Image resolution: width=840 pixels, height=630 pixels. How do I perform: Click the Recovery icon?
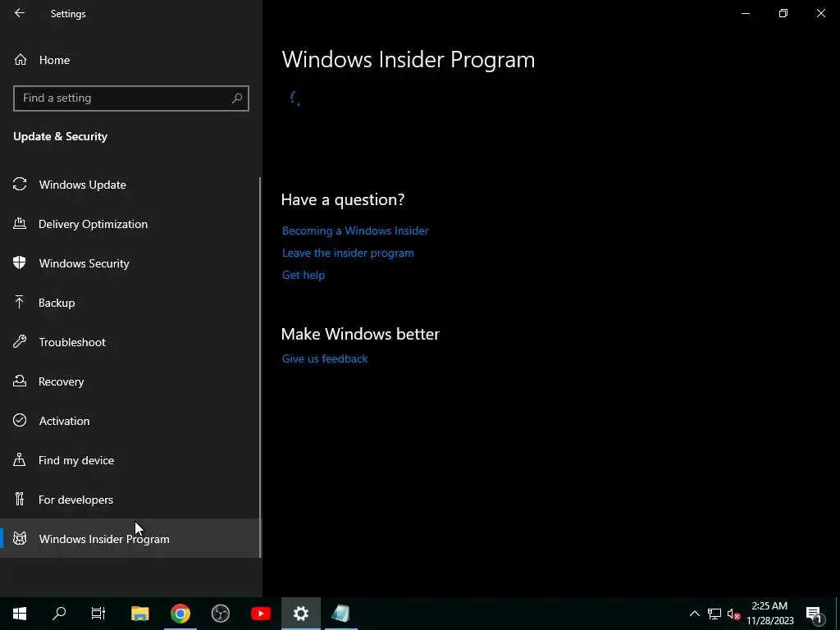click(x=20, y=381)
